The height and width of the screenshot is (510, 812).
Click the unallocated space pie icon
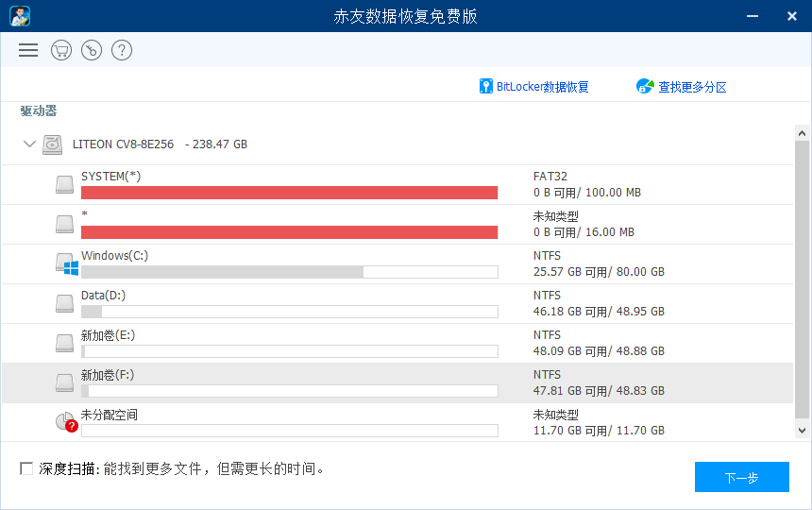pos(65,421)
